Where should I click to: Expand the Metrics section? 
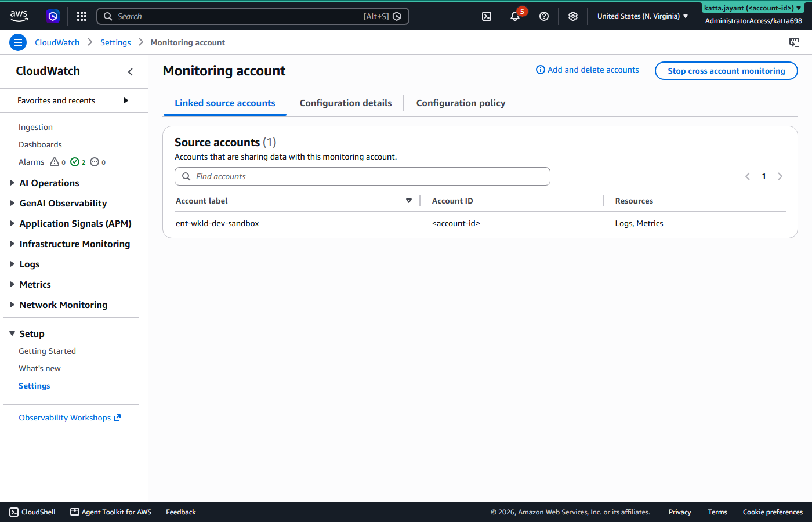pos(12,284)
